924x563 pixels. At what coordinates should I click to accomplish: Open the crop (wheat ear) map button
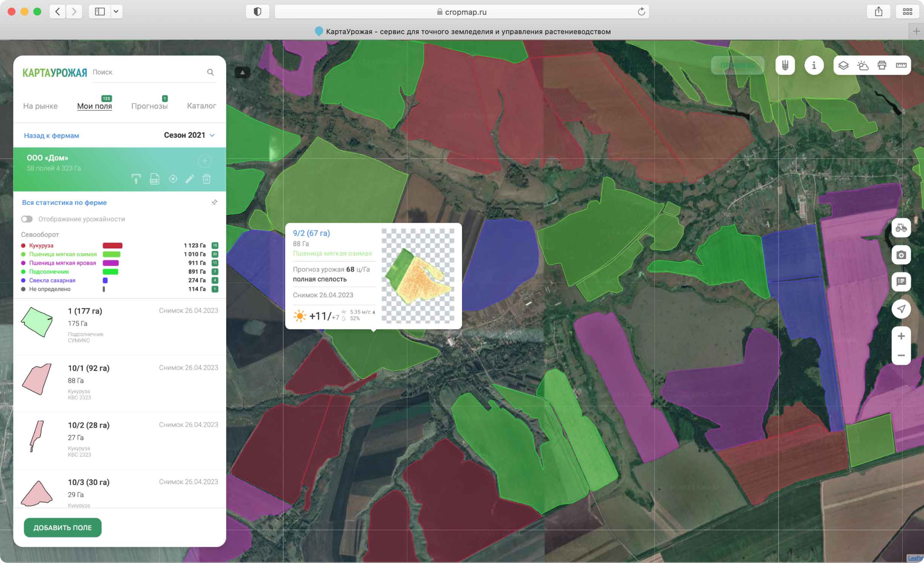click(785, 65)
